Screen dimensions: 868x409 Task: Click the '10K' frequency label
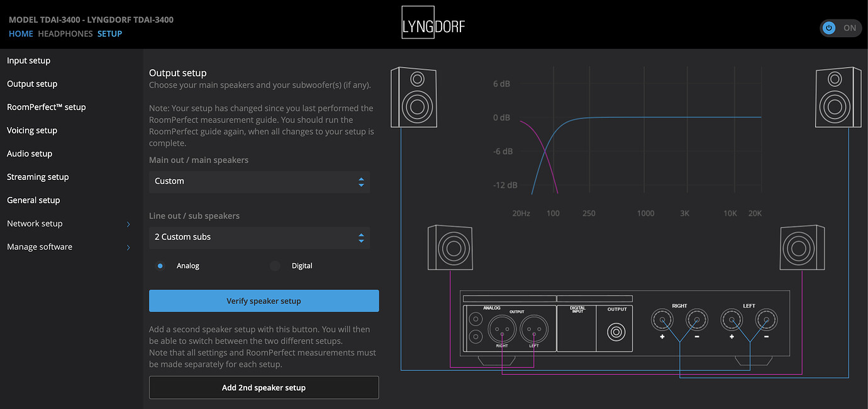click(730, 213)
